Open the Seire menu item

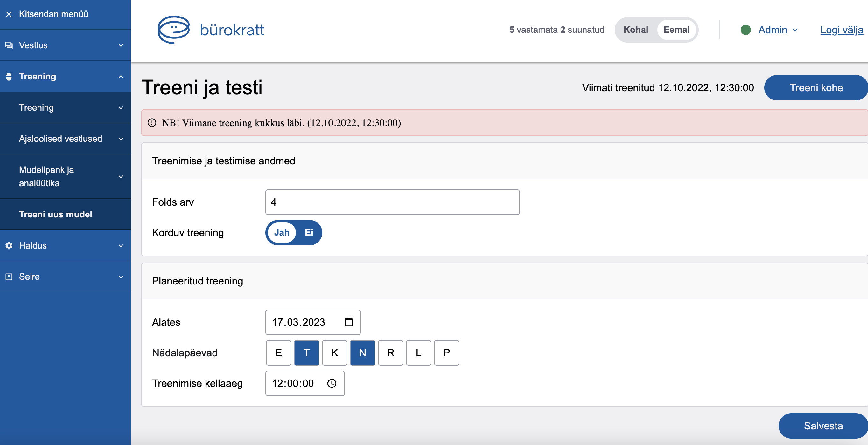(x=65, y=277)
